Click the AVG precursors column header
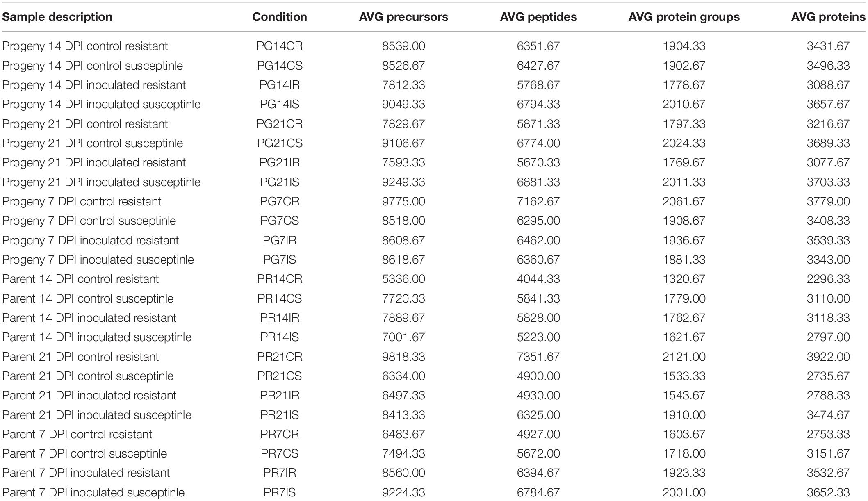 point(403,17)
